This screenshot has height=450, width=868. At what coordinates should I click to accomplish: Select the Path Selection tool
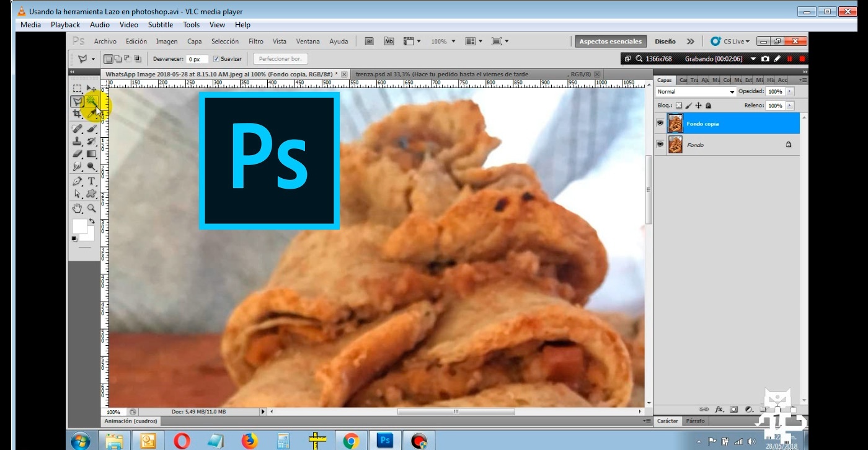tap(77, 194)
